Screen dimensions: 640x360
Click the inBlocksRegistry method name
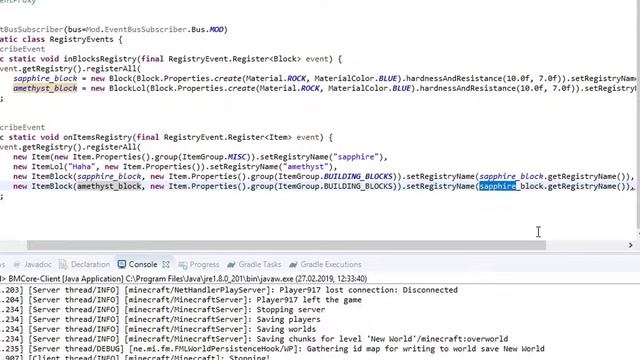tap(100, 59)
